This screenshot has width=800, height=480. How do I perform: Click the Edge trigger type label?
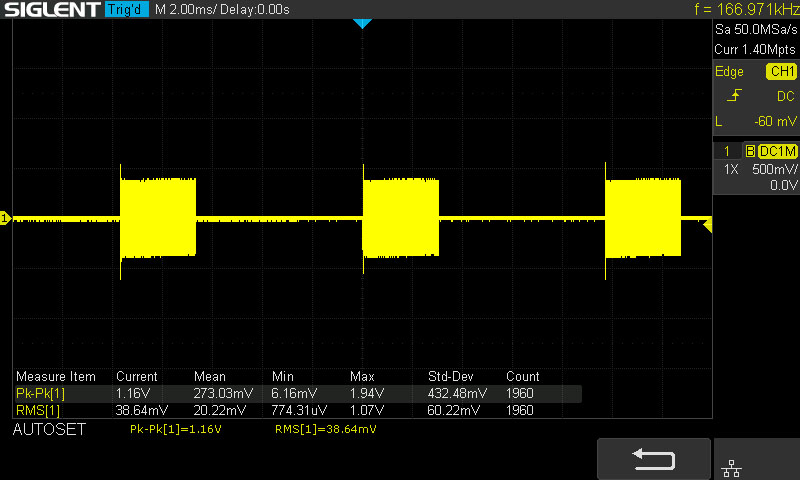pos(729,71)
